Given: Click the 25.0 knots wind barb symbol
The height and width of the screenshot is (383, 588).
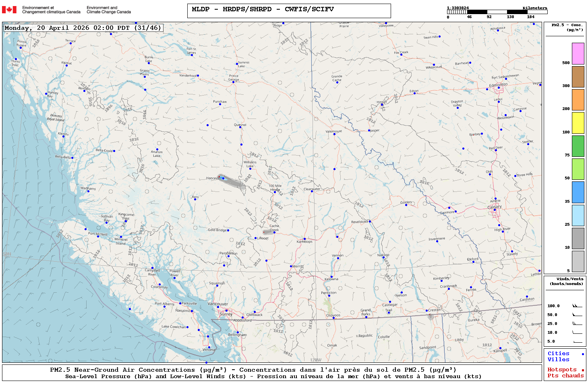Looking at the screenshot, I should pyautogui.click(x=577, y=324).
